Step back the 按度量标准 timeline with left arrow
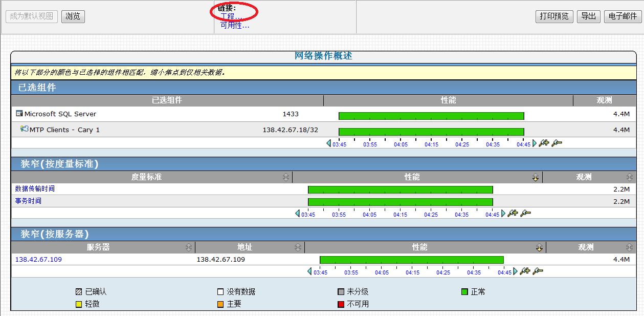Viewport: 644px width, 316px height. pyautogui.click(x=298, y=214)
